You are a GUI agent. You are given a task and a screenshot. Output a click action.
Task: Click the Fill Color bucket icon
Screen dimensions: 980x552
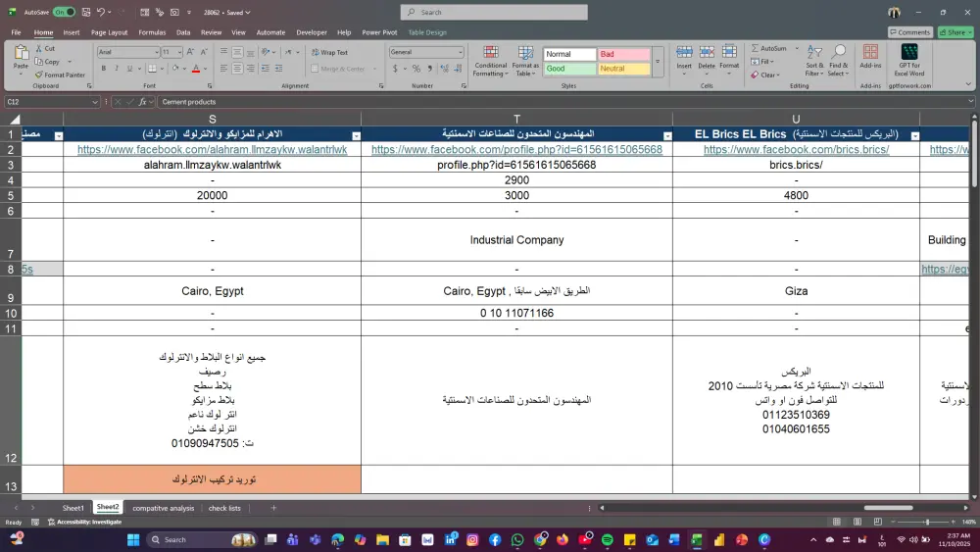[175, 68]
